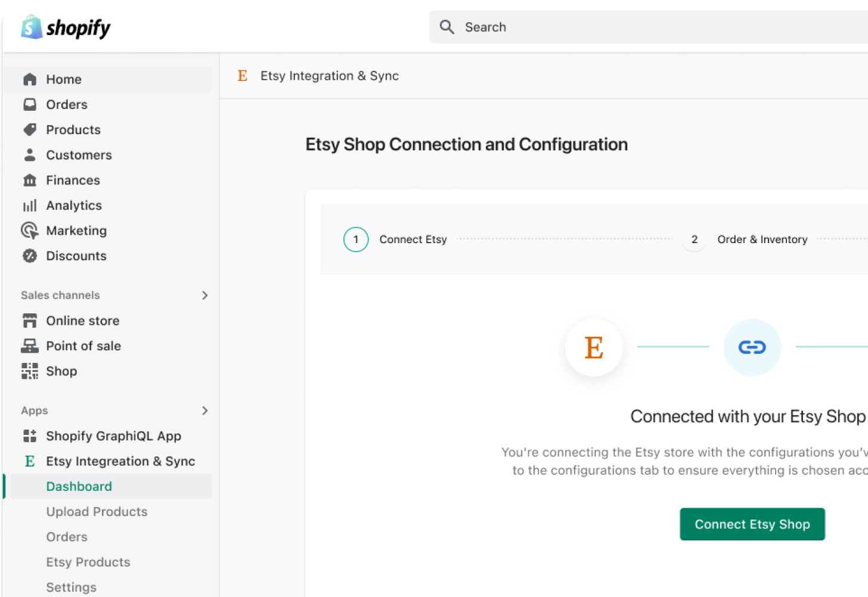Click the Online store storefront icon
The image size is (868, 597).
coord(30,321)
